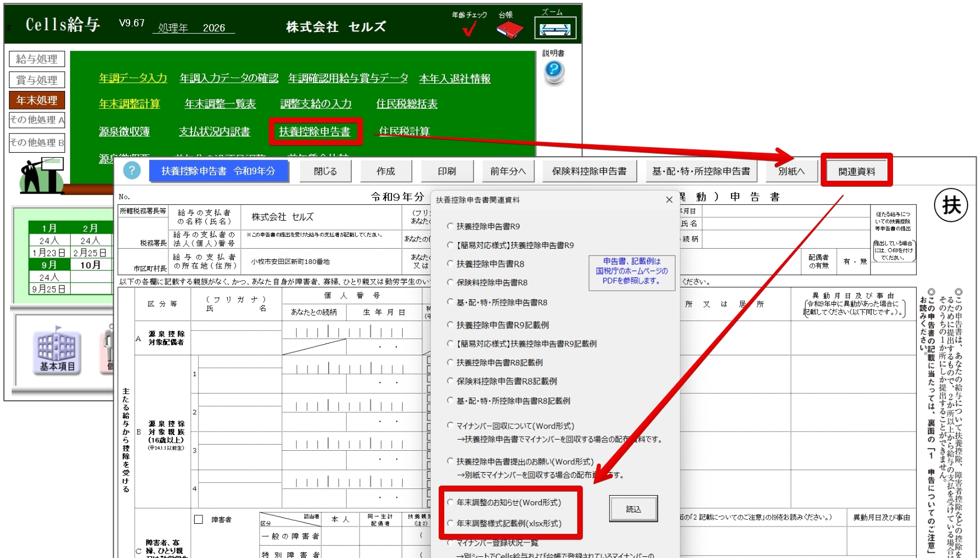The height and width of the screenshot is (558, 980).
Task: Open その他処理 B side tab
Action: [x=37, y=143]
